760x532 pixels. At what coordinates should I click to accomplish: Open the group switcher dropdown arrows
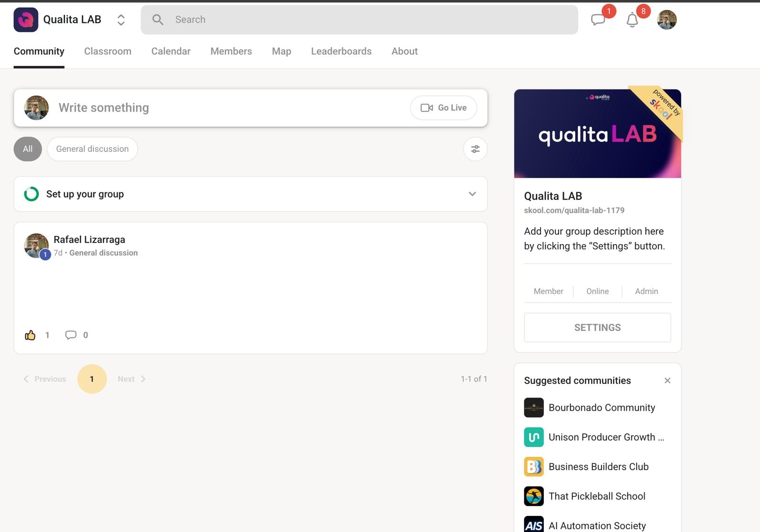[121, 20]
